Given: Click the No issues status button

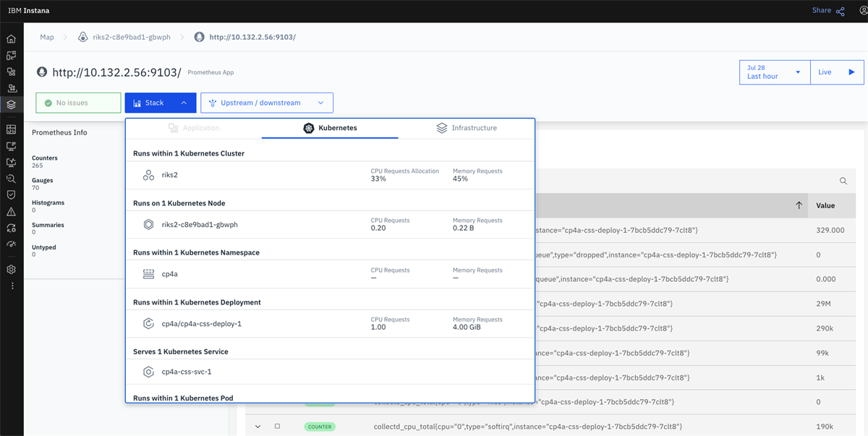Looking at the screenshot, I should [78, 103].
